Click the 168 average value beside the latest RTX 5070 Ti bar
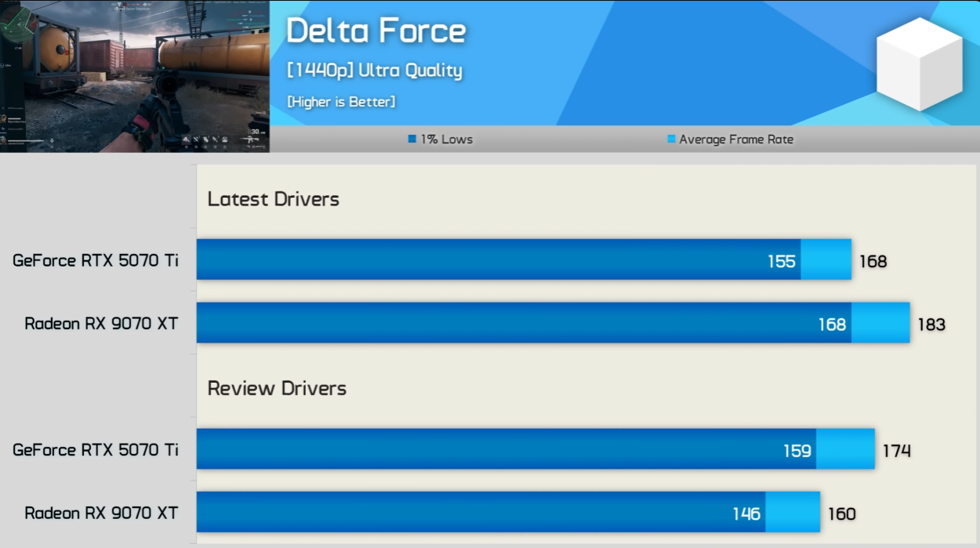Image resolution: width=980 pixels, height=548 pixels. pos(873,261)
